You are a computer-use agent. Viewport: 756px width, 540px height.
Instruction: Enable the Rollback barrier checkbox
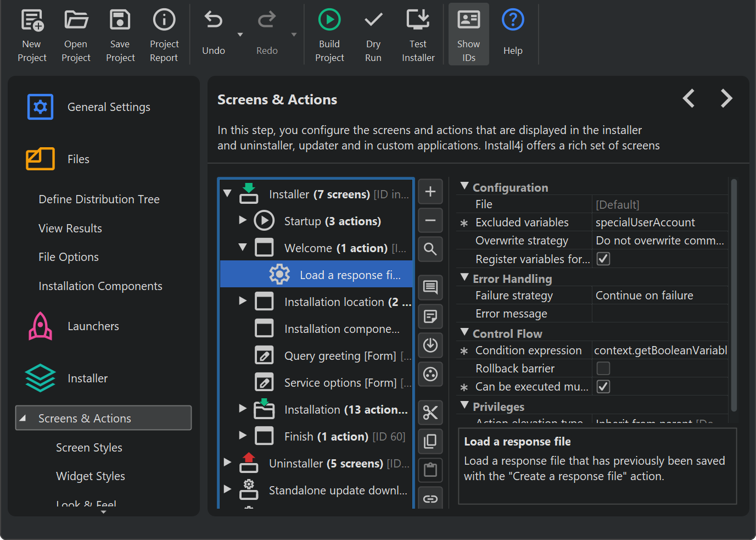point(603,368)
